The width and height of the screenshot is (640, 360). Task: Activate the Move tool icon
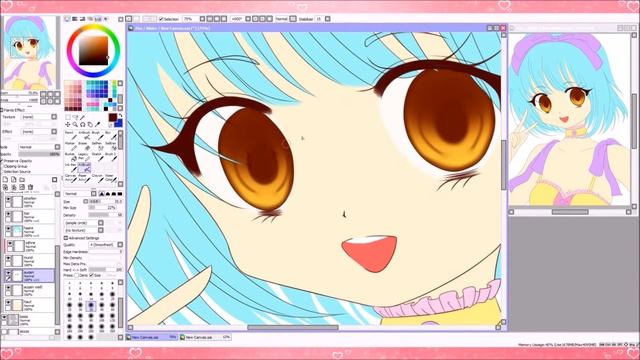click(68, 124)
